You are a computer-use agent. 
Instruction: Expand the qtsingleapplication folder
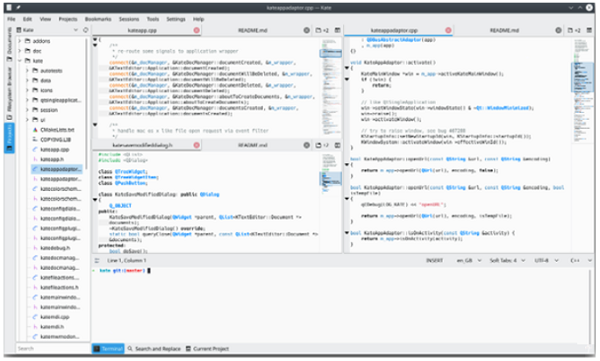click(x=27, y=100)
